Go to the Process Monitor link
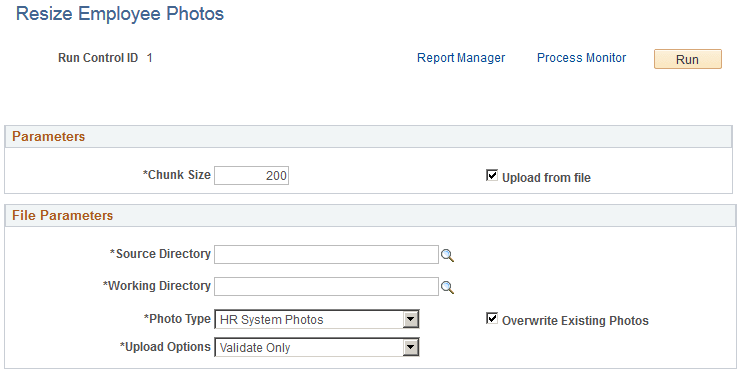 [581, 58]
